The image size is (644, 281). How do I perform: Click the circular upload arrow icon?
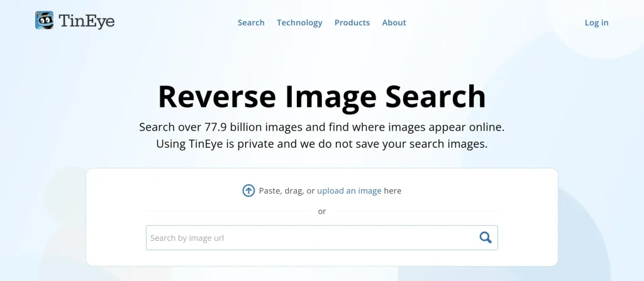248,190
